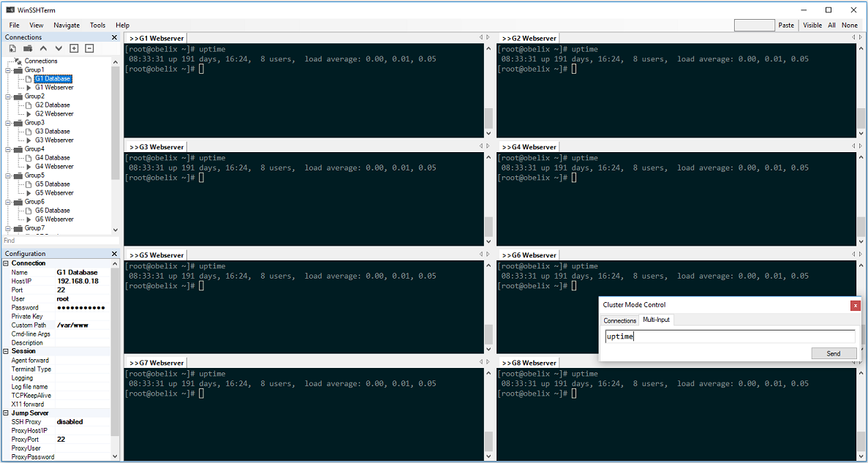The image size is (868, 463).
Task: Open the Tools menu
Action: pyautogui.click(x=97, y=25)
